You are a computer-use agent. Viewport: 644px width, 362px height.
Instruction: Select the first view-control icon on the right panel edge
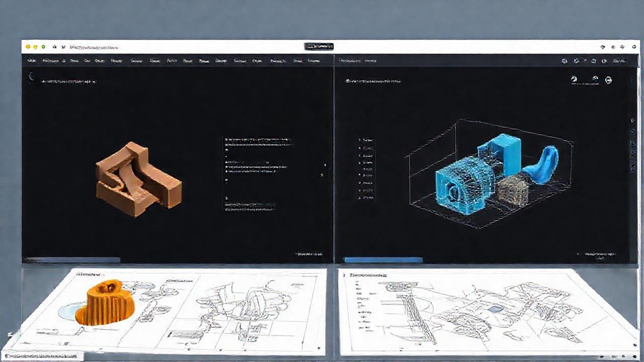coord(630,121)
